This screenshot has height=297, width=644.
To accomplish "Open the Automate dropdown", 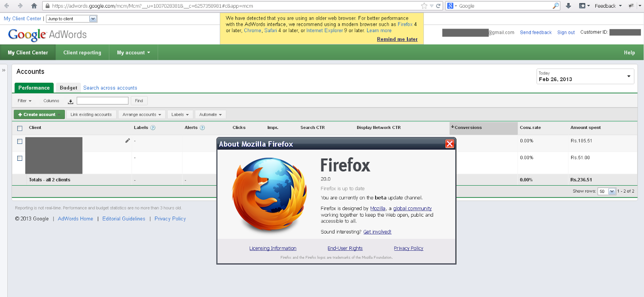I will 211,115.
